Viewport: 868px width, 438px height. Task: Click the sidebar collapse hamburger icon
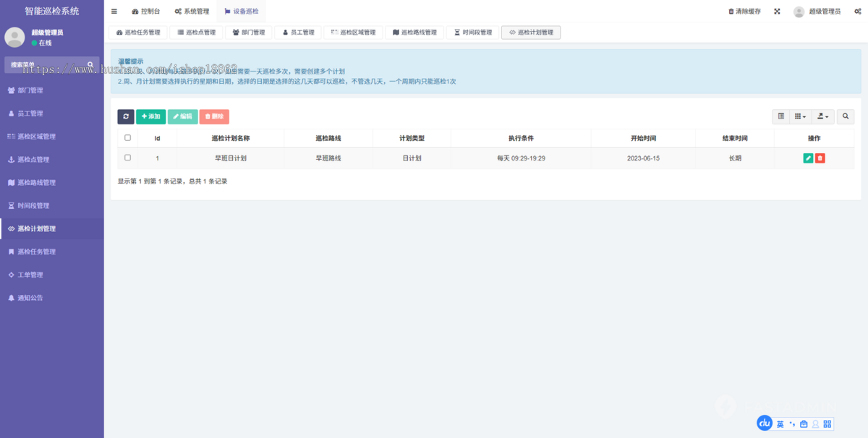(x=114, y=11)
